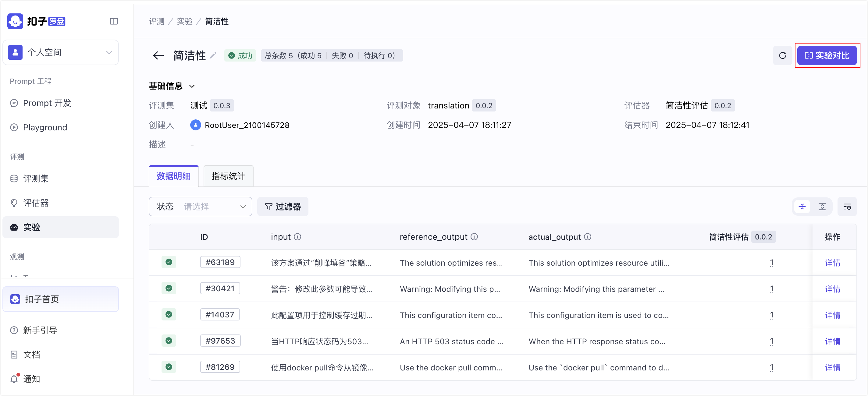The width and height of the screenshot is (868, 396).
Task: Open the 状态 filter dropdown
Action: [201, 207]
